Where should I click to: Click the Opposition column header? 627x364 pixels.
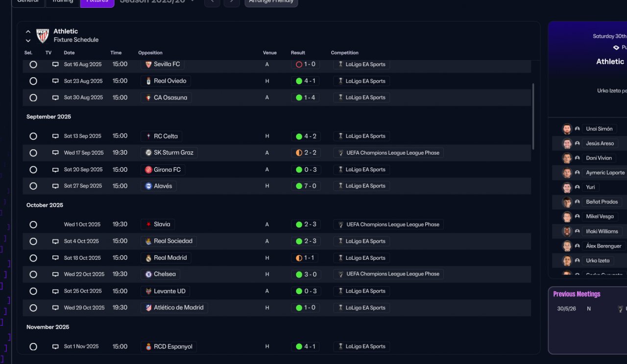[x=150, y=53]
